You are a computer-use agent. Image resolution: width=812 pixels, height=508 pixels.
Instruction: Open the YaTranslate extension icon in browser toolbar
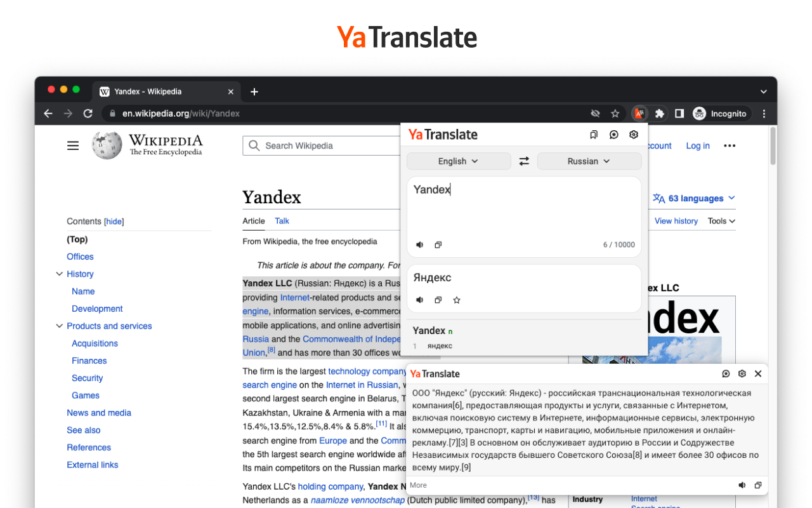point(639,113)
